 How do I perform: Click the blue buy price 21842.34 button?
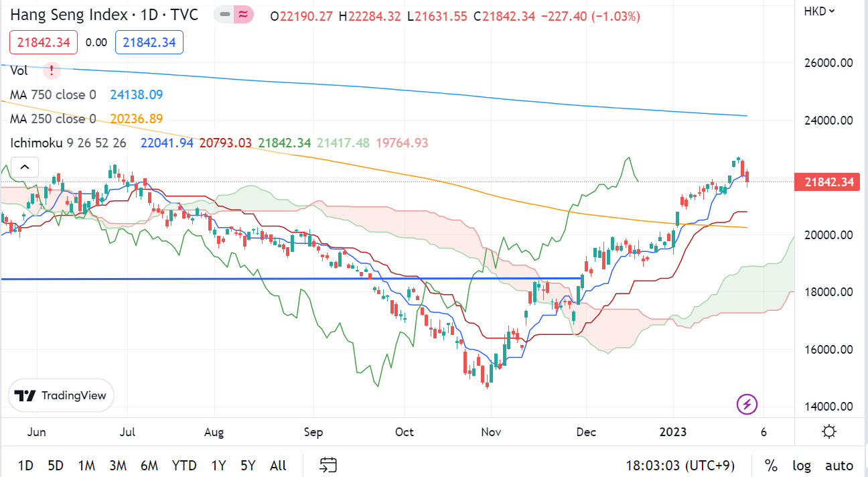click(x=149, y=42)
